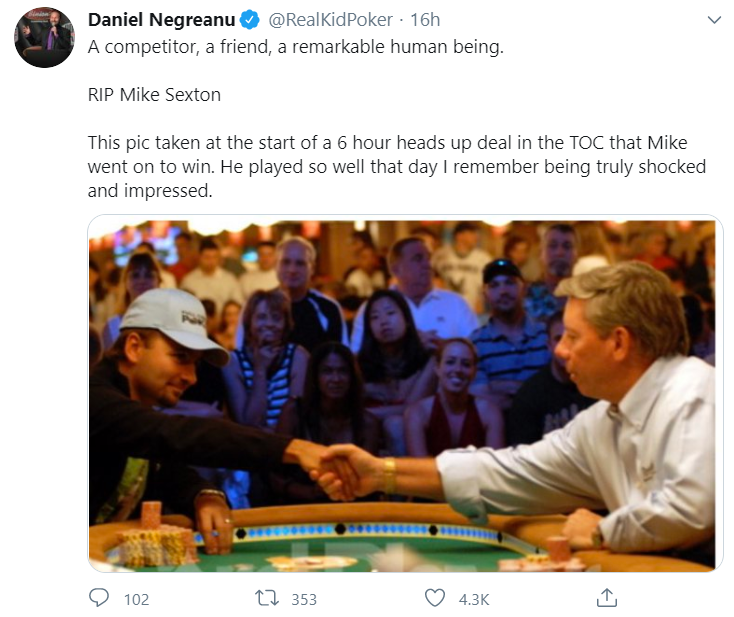Open the @RealKidPoker handle link
Viewport: 734px width, 617px height.
click(x=331, y=20)
